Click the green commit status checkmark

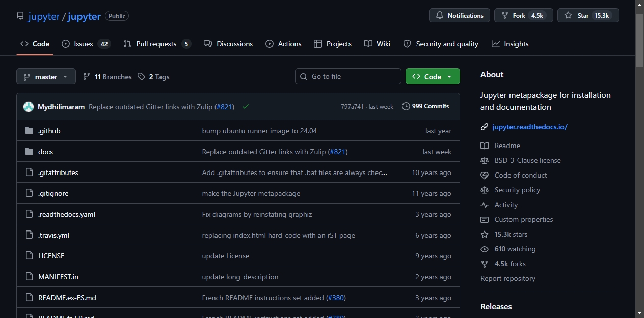[x=246, y=107]
